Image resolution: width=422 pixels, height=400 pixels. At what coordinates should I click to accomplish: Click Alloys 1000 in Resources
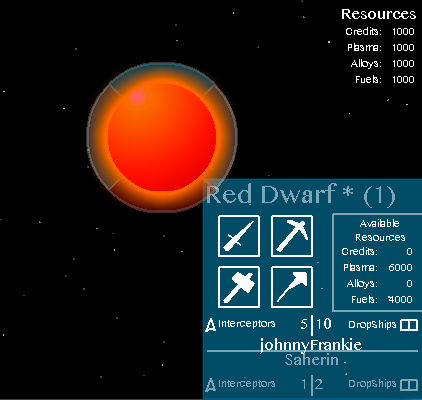pyautogui.click(x=382, y=64)
